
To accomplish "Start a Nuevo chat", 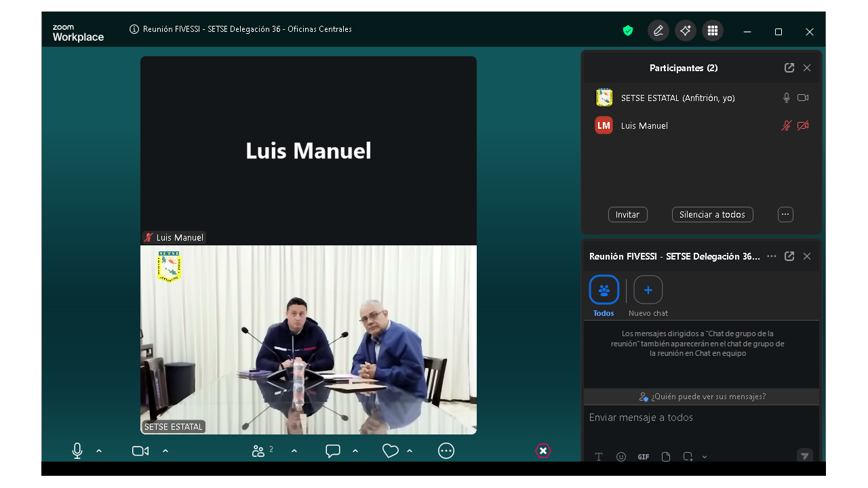I will (648, 290).
